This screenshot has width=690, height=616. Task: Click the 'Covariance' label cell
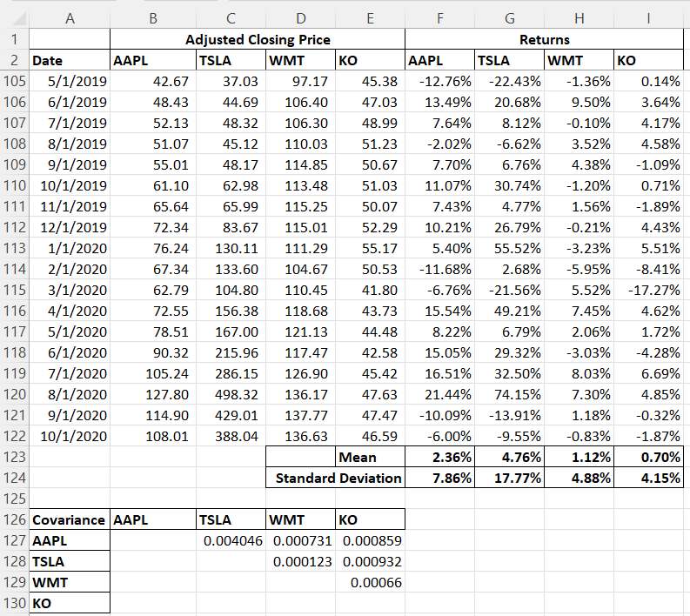click(70, 519)
